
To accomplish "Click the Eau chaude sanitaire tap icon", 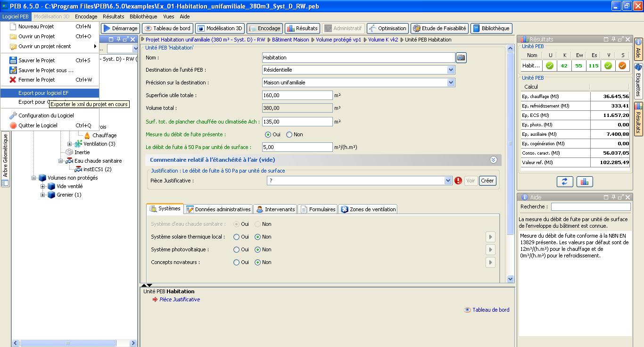I will (69, 161).
